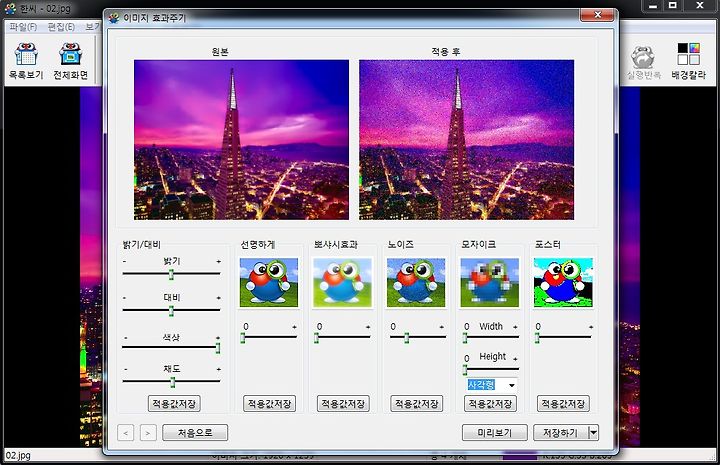Screen dimensions: 720x465
Task: Adjust the 밝기 brightness slider
Action: (x=171, y=274)
